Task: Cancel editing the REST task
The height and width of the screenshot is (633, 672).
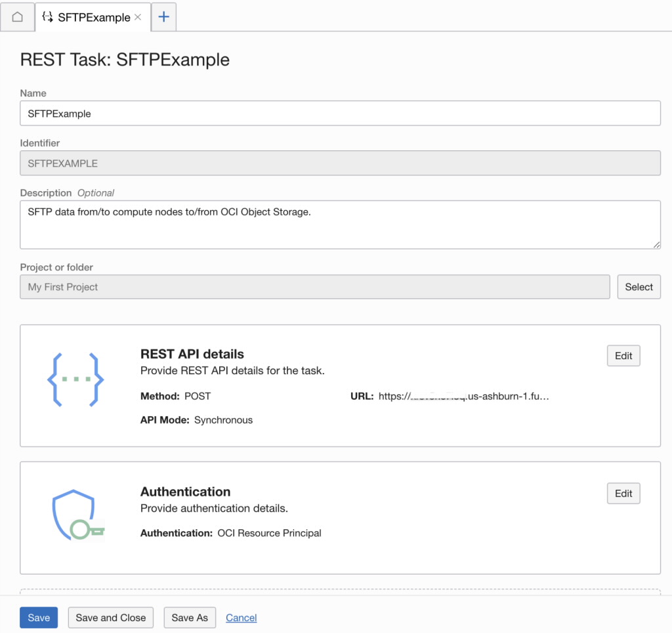Action: (241, 617)
